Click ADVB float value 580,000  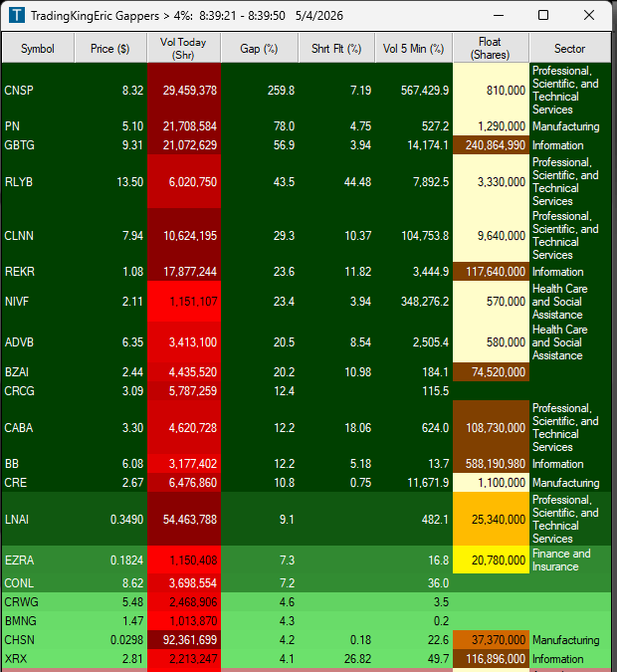click(x=491, y=342)
